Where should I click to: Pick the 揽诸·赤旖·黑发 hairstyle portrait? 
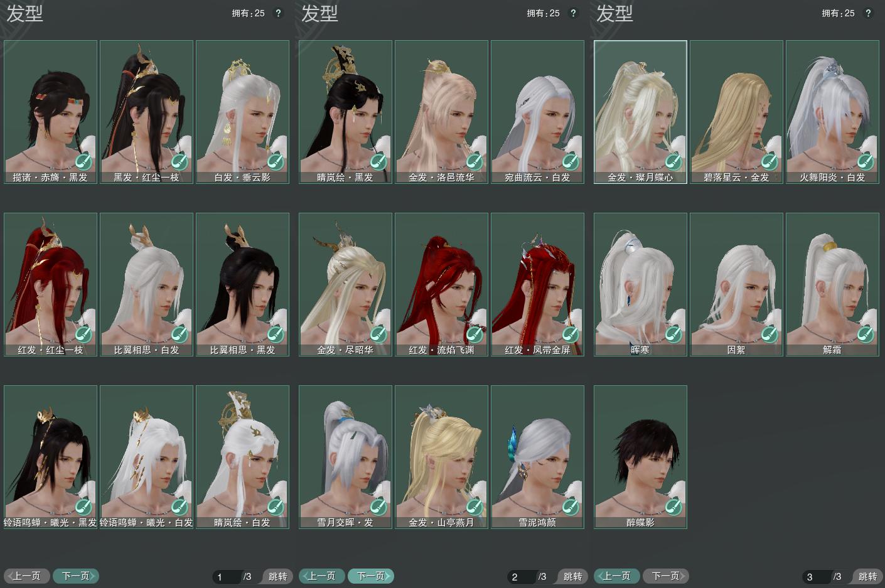50,112
